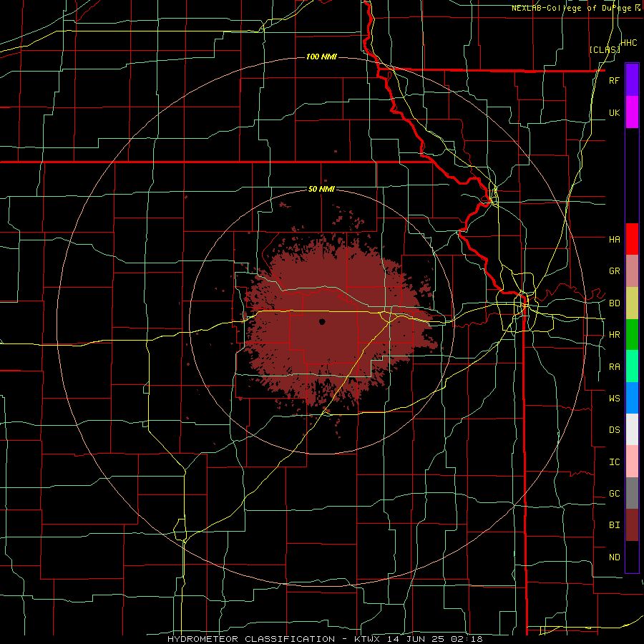Click the IC legend label
644x644 pixels.
click(x=614, y=462)
